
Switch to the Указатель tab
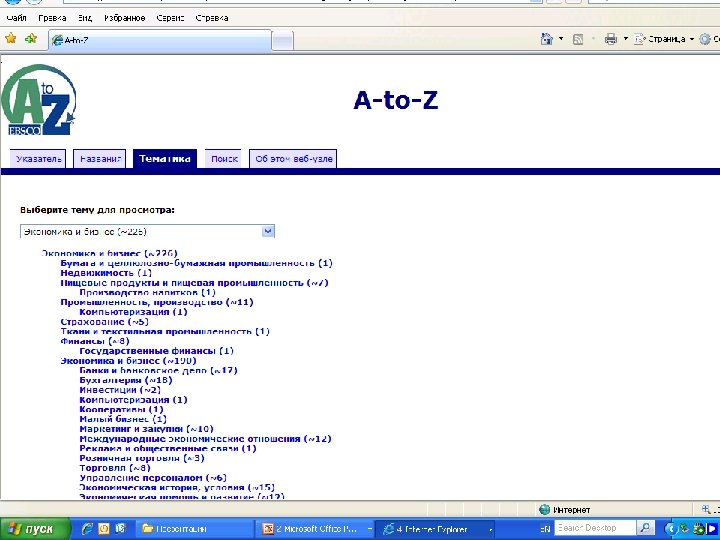pyautogui.click(x=38, y=159)
